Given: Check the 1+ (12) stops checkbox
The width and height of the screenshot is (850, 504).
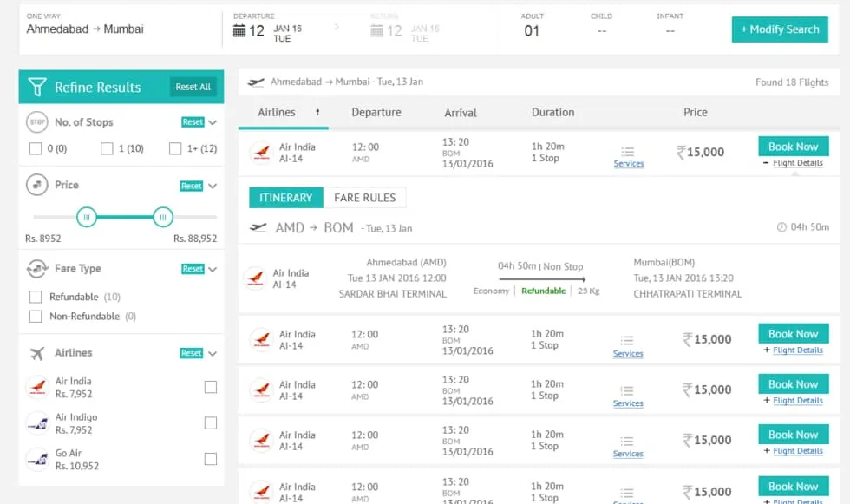Looking at the screenshot, I should pyautogui.click(x=175, y=148).
